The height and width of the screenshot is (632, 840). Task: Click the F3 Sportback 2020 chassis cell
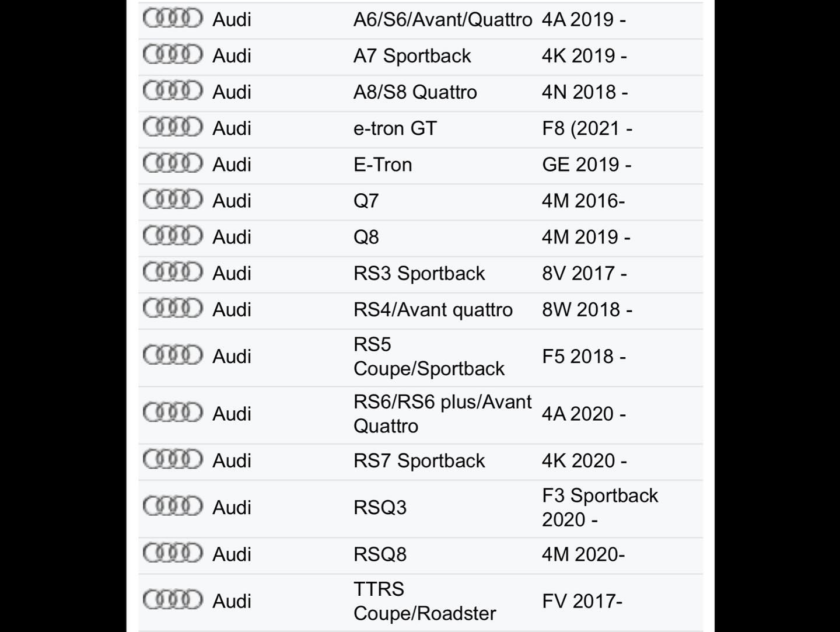600,508
